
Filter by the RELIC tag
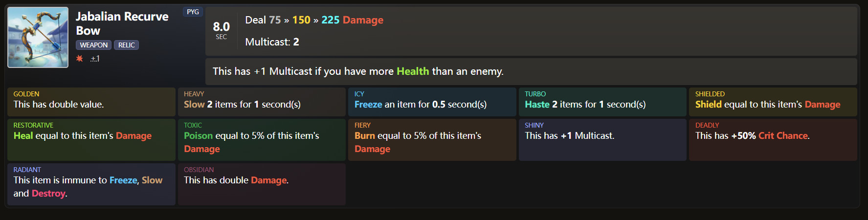click(126, 45)
